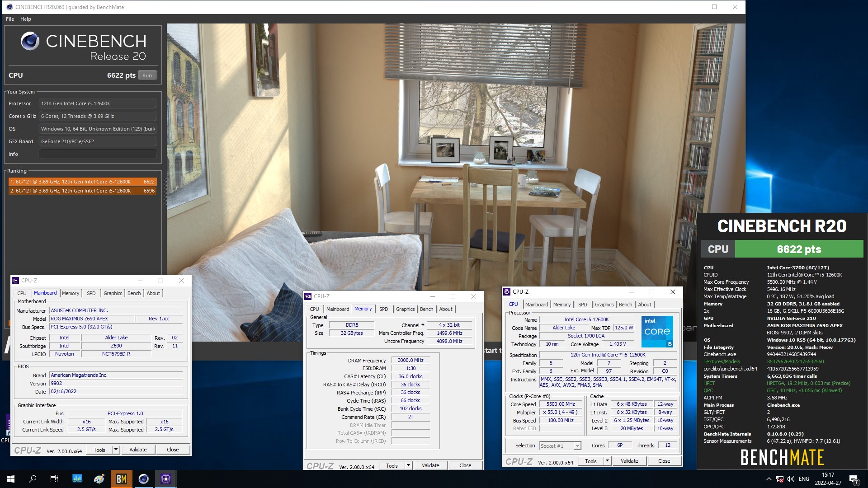The width and height of the screenshot is (868, 488).
Task: Click Tools button in the Memory CPU-Z window
Action: click(x=392, y=466)
